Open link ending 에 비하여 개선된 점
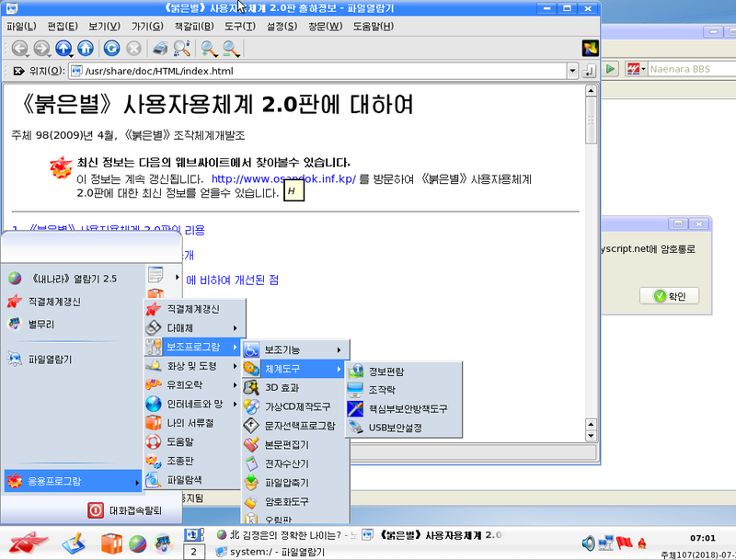This screenshot has height=560, width=736. tap(233, 280)
